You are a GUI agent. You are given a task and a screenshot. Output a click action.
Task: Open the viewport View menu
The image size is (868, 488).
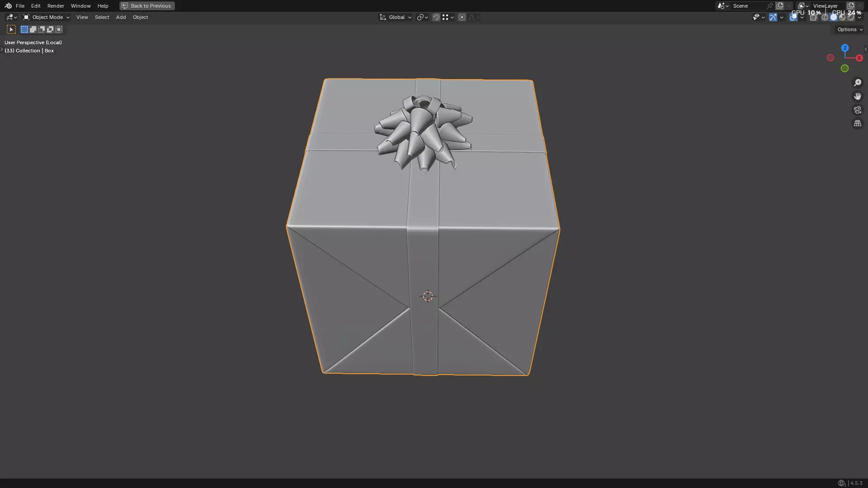click(x=82, y=17)
